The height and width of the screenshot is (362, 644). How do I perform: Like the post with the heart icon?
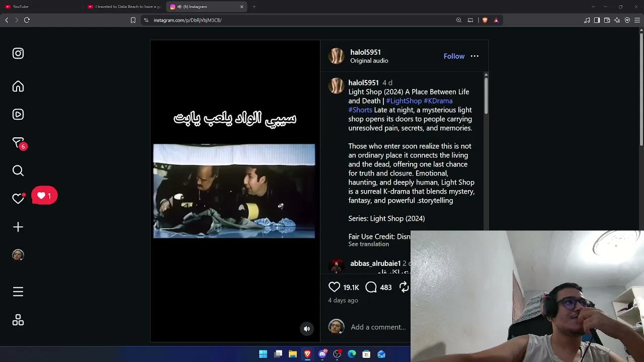pyautogui.click(x=334, y=287)
